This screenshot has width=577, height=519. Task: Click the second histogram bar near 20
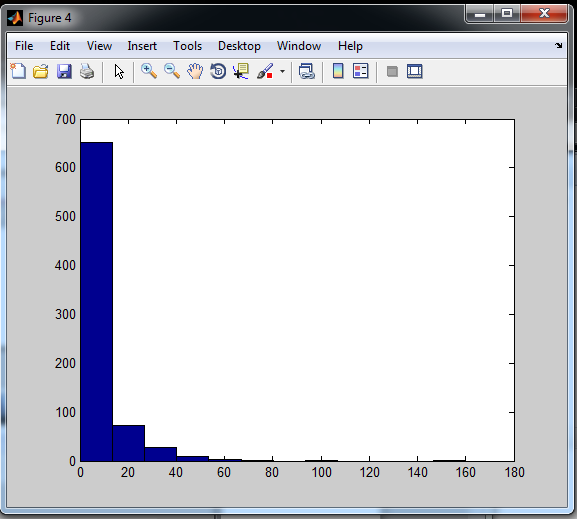pos(128,443)
